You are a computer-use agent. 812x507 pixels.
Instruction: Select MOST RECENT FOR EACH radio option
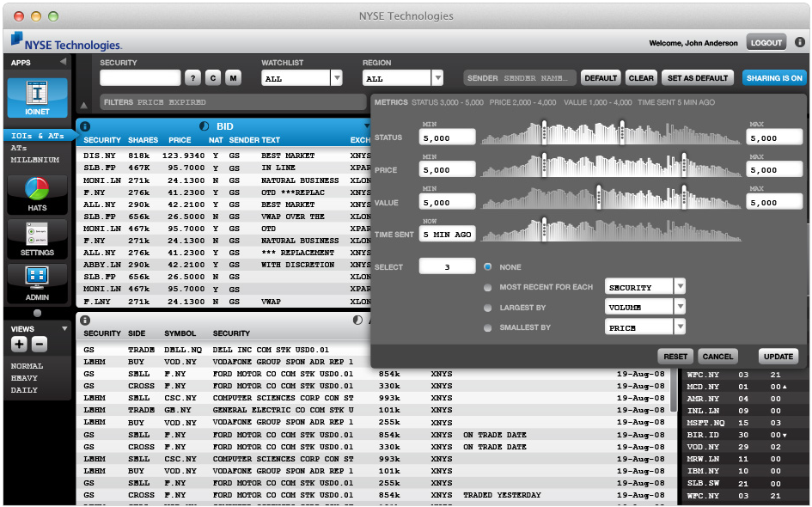coord(487,287)
